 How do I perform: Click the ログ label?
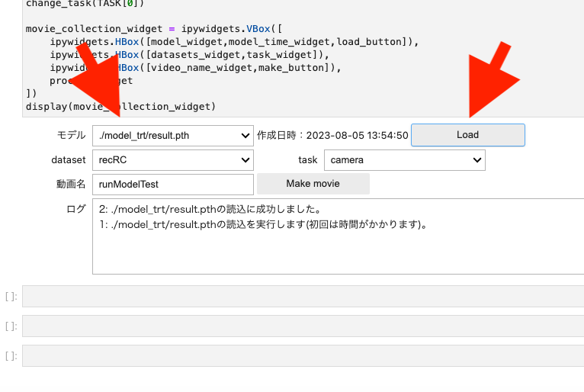coord(76,209)
